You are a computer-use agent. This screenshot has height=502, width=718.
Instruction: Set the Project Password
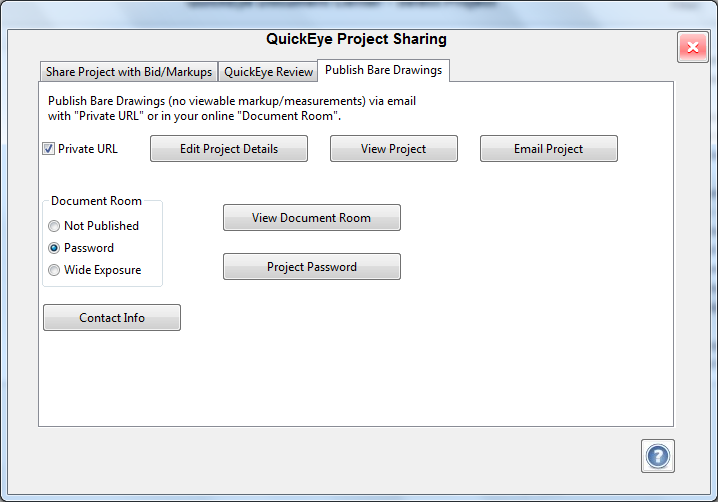point(312,267)
